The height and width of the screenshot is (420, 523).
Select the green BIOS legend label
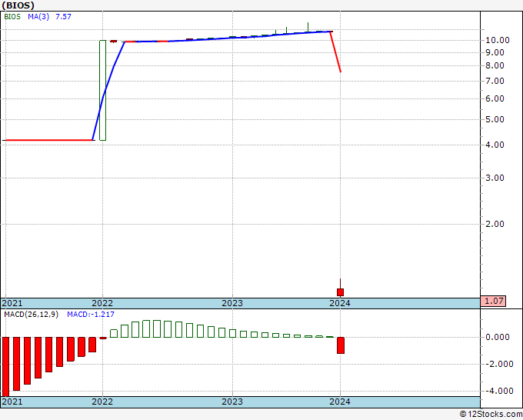pos(12,17)
